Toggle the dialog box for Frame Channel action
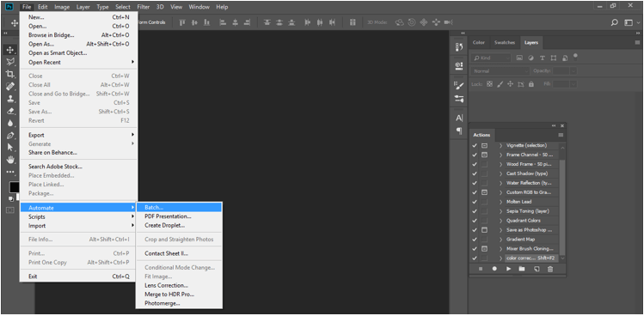Screen dimensions: 644x316 click(x=485, y=155)
